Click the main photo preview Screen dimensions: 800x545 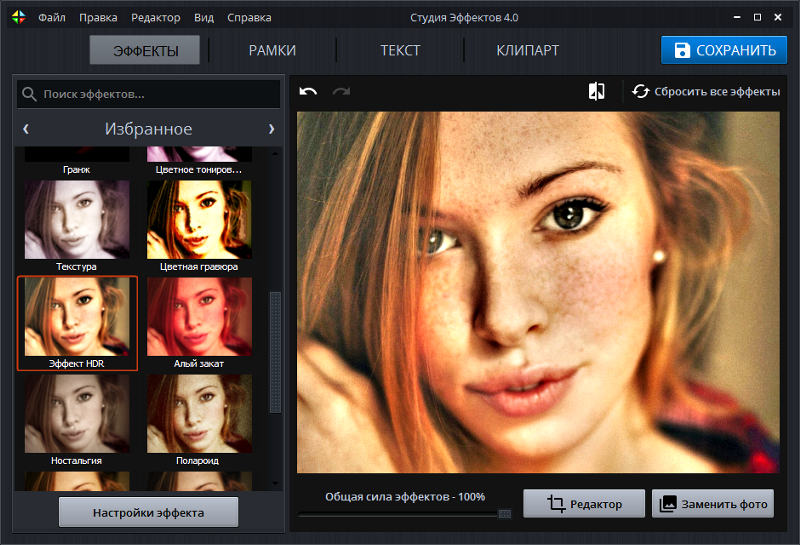tap(538, 292)
